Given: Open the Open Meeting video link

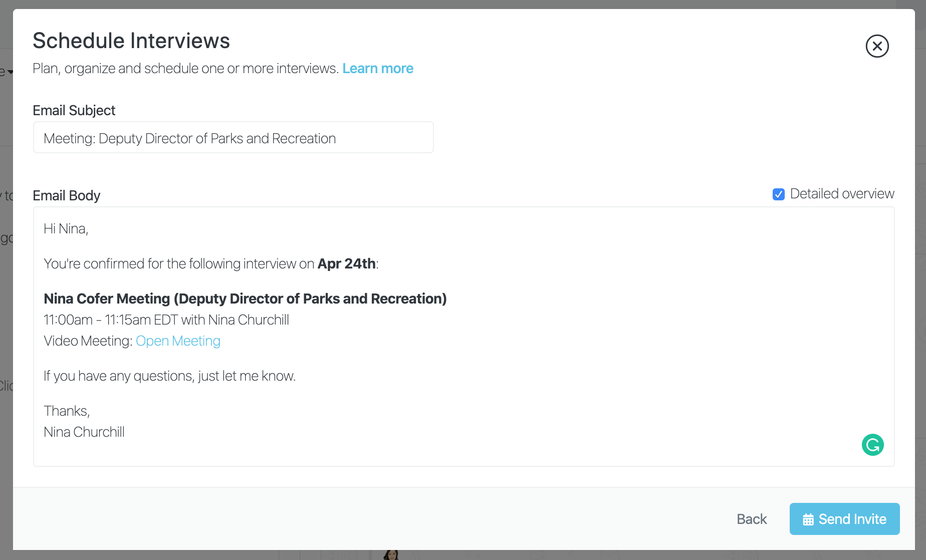Looking at the screenshot, I should pos(178,341).
